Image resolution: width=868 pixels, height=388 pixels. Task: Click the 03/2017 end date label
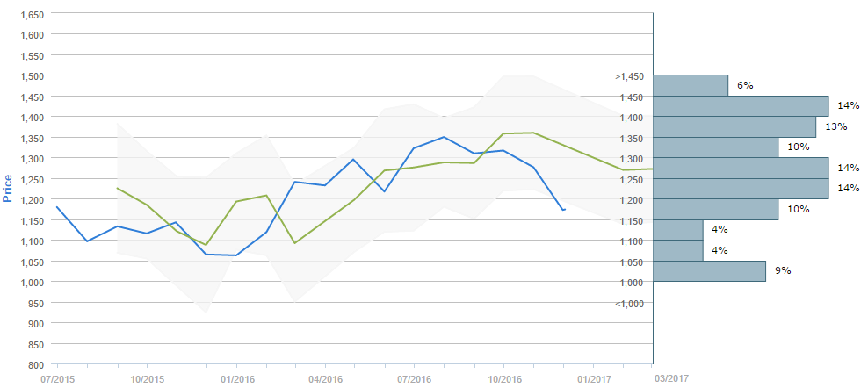pyautogui.click(x=672, y=378)
